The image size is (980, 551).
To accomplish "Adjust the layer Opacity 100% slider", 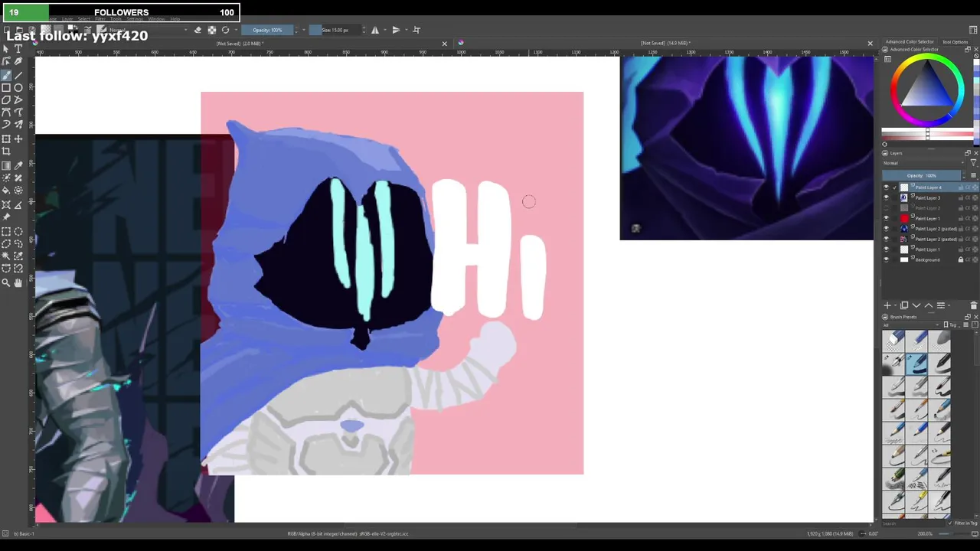I will click(x=921, y=175).
